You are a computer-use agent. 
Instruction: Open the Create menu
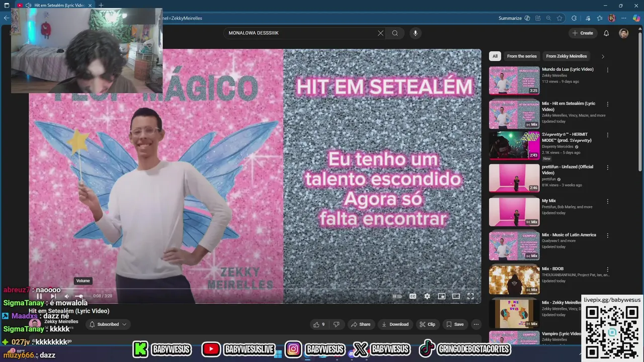click(583, 33)
